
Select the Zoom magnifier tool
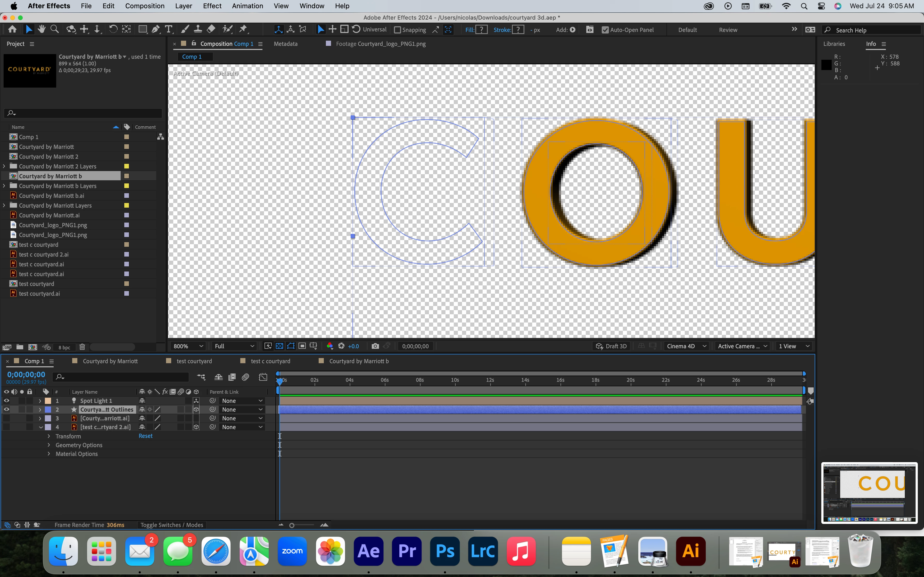pyautogui.click(x=55, y=29)
